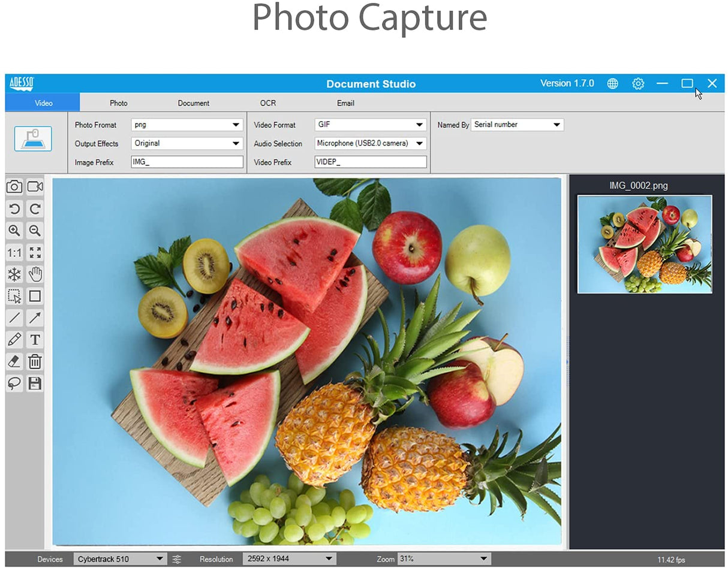Select the hand pan tool
728x568 pixels.
click(x=35, y=275)
